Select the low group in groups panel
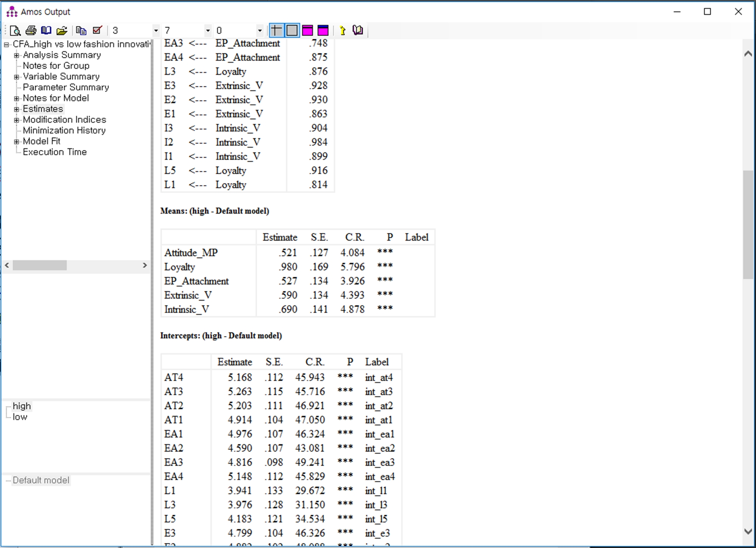This screenshot has width=756, height=548. 20,417
